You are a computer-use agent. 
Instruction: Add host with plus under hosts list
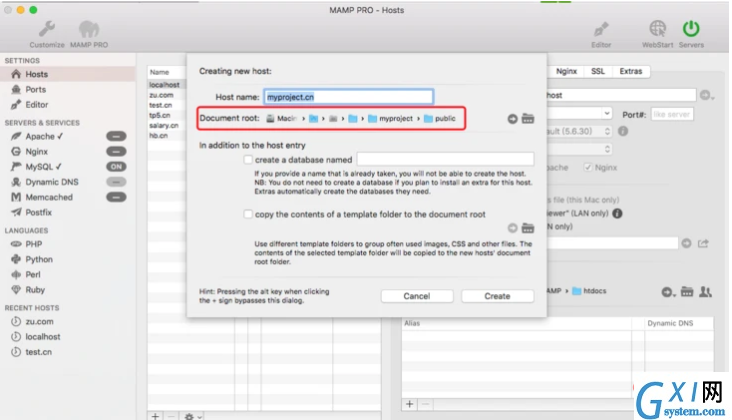click(x=155, y=416)
